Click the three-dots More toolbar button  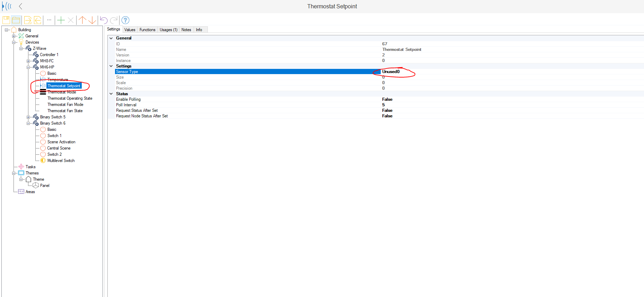click(49, 20)
